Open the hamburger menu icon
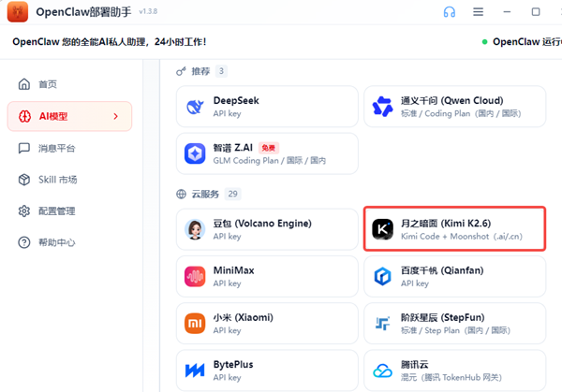This screenshot has width=562, height=392. tap(478, 12)
